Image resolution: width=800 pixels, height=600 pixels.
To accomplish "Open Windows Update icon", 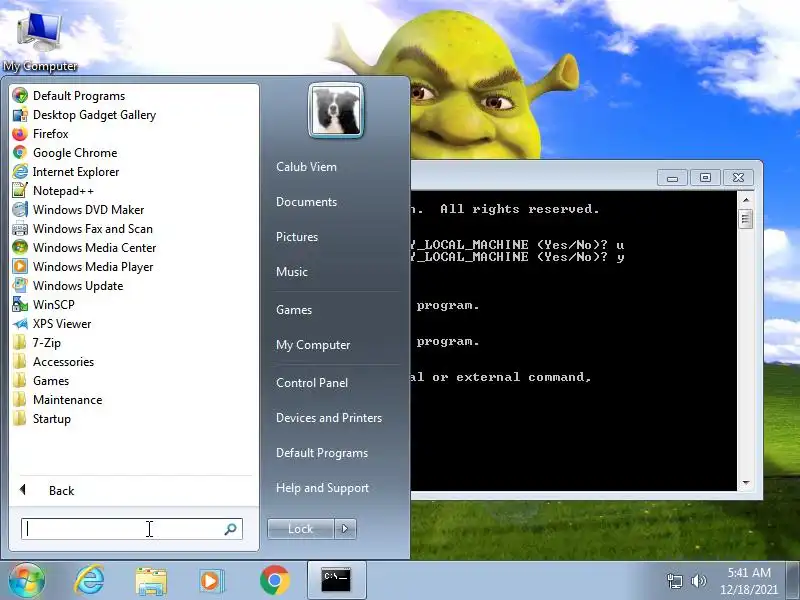I will click(x=20, y=285).
